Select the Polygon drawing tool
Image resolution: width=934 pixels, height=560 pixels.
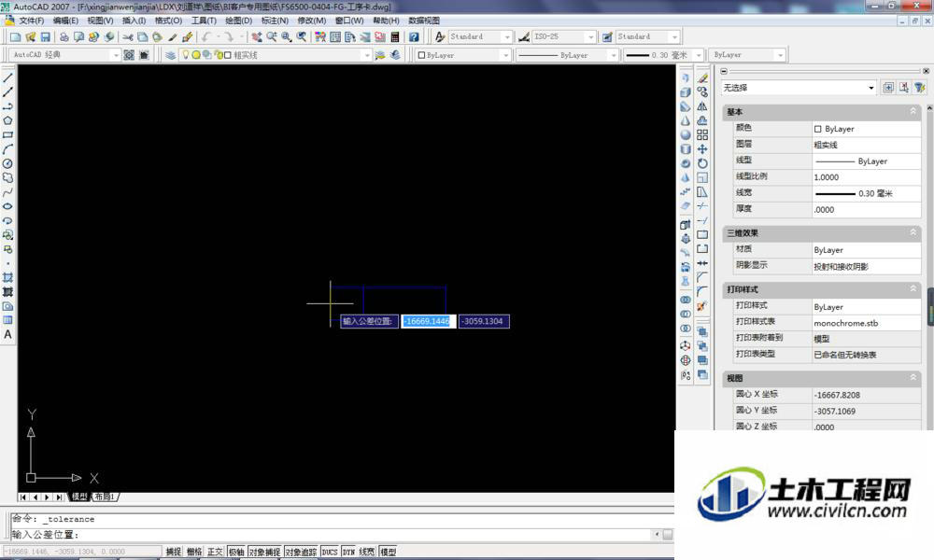coord(7,120)
